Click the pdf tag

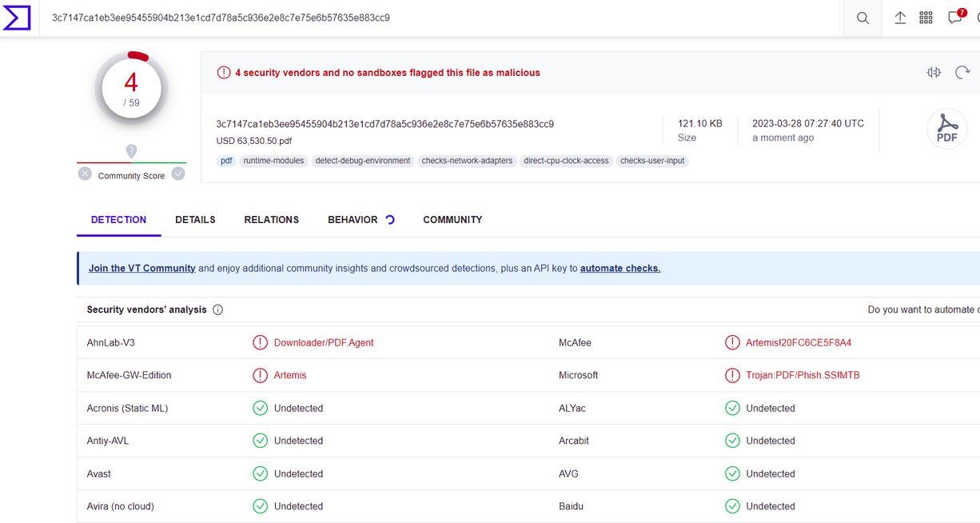tap(226, 161)
